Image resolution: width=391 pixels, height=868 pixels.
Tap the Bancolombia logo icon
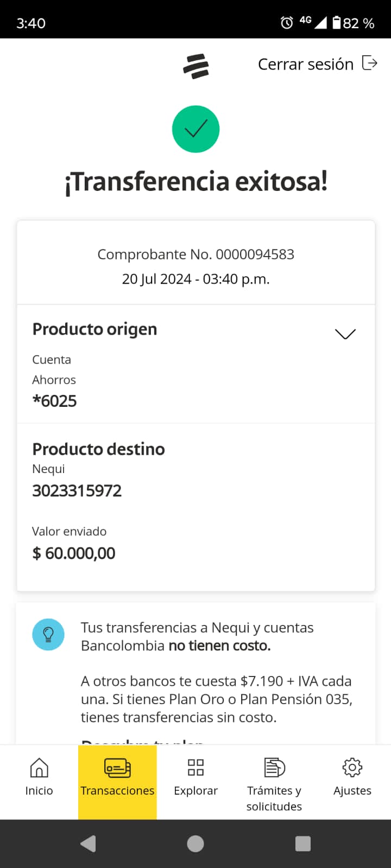pos(196,66)
